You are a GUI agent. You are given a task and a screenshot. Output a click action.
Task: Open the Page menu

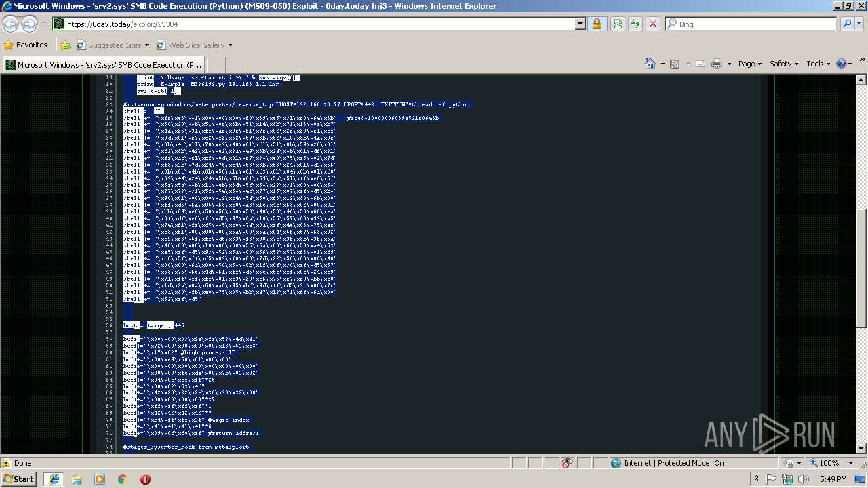point(750,64)
